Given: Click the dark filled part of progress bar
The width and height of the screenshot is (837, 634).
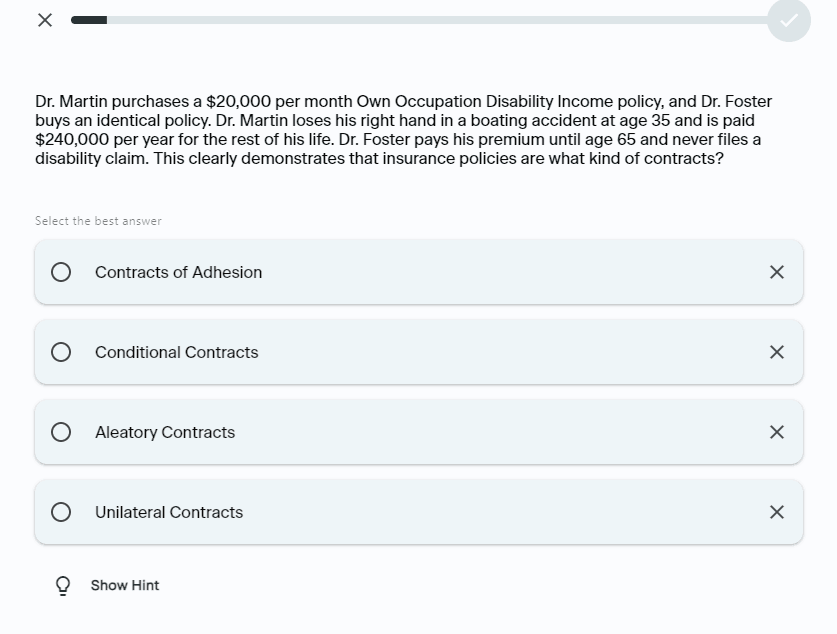Looking at the screenshot, I should coord(89,20).
